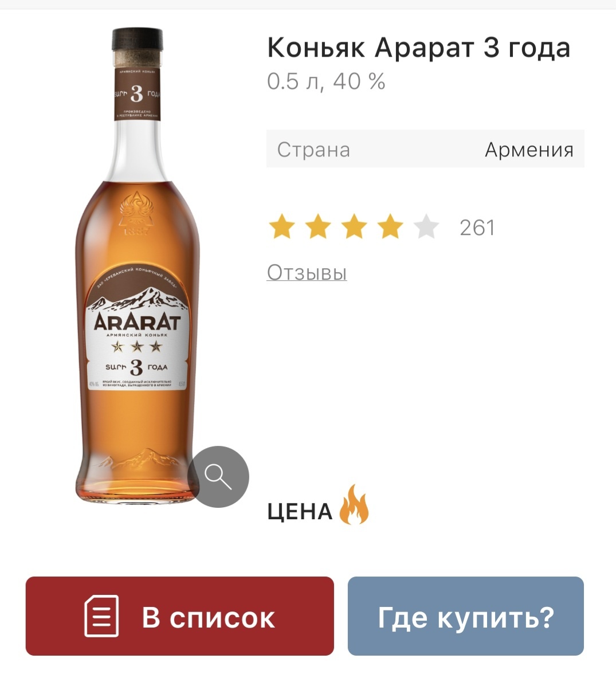This screenshot has height=682, width=616.
Task: Click the ЦЕНА price label
Action: pyautogui.click(x=300, y=511)
